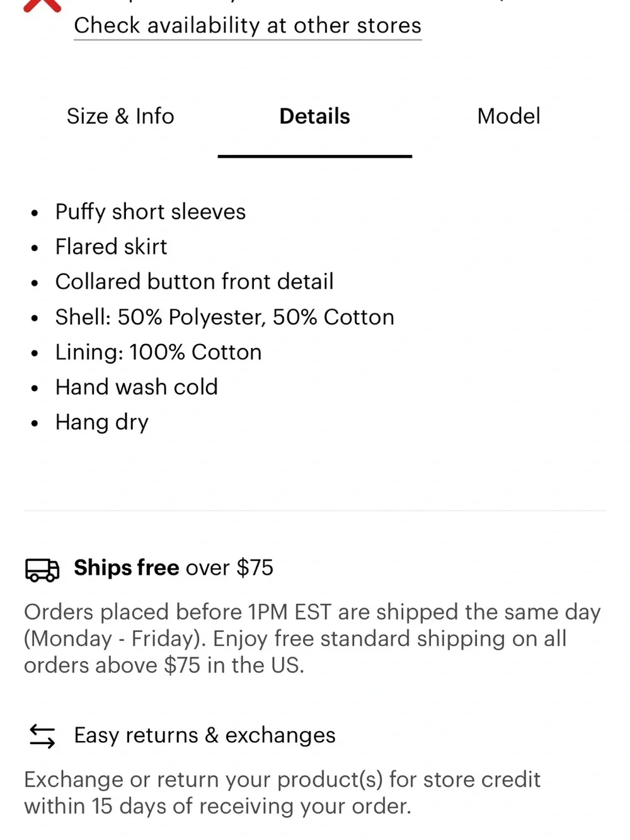Click the Lining: 100% Cotton line

click(158, 352)
